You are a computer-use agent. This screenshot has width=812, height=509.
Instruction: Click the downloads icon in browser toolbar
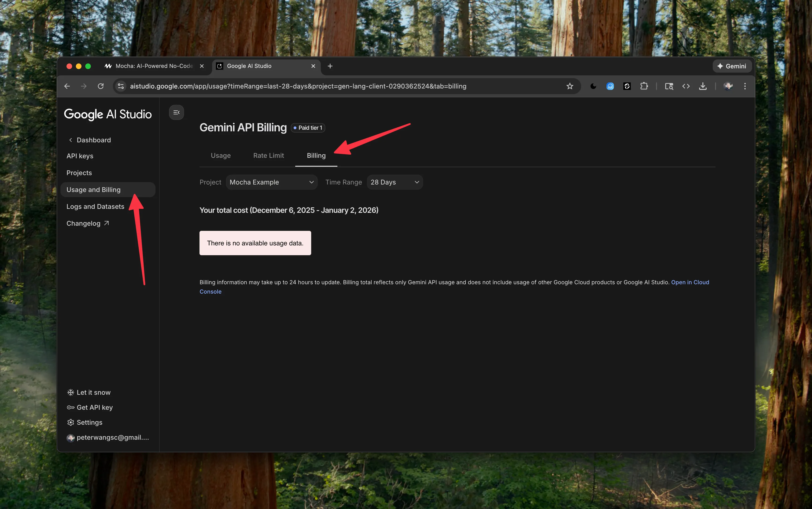coord(703,86)
